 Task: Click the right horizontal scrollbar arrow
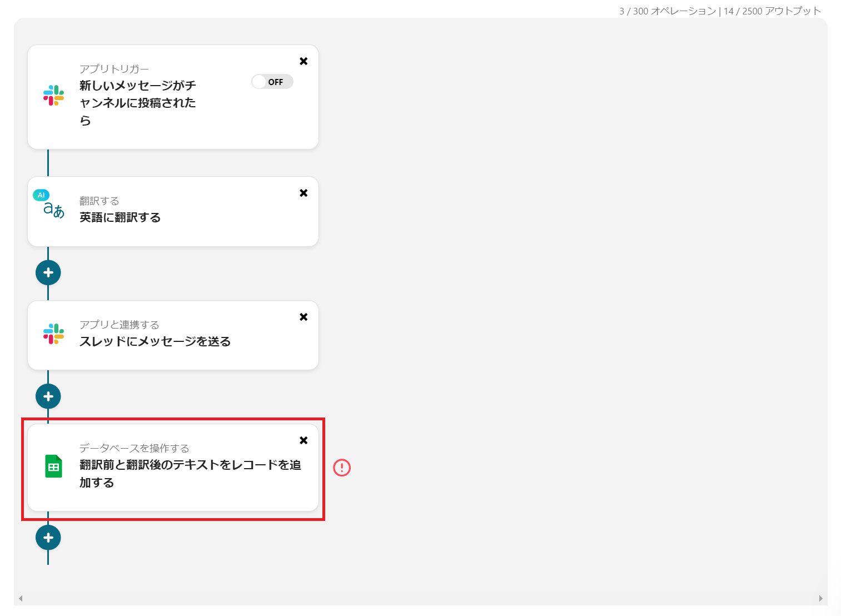click(822, 598)
